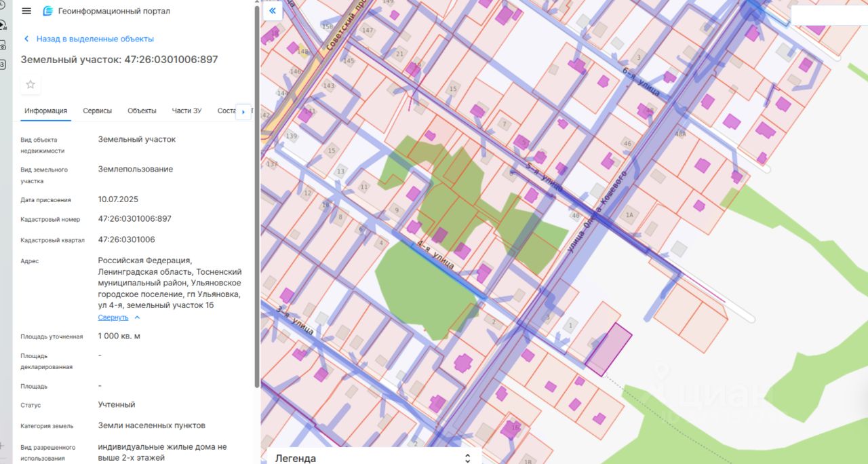The width and height of the screenshot is (868, 464).
Task: Click the house number 147 on the map
Action: point(368,31)
